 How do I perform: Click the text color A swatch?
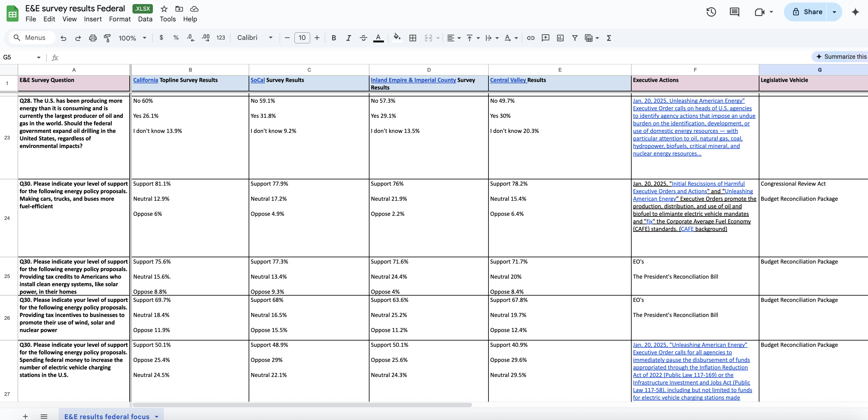(x=378, y=38)
